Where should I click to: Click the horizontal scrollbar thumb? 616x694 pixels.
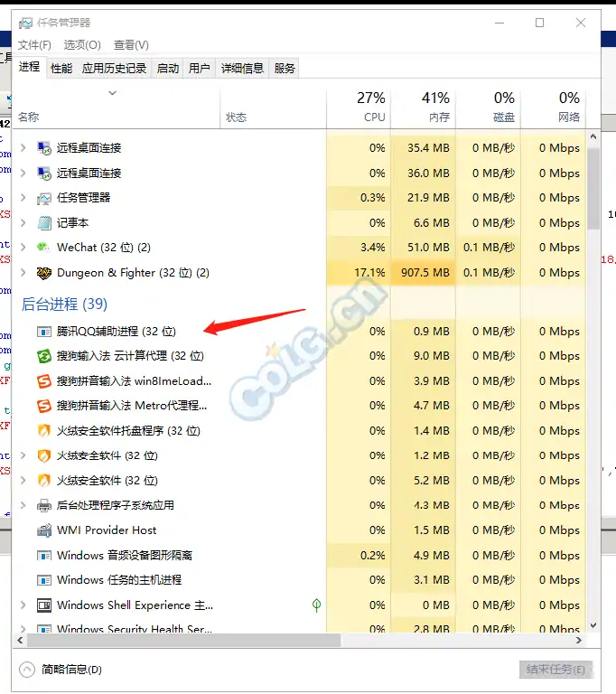(183, 640)
